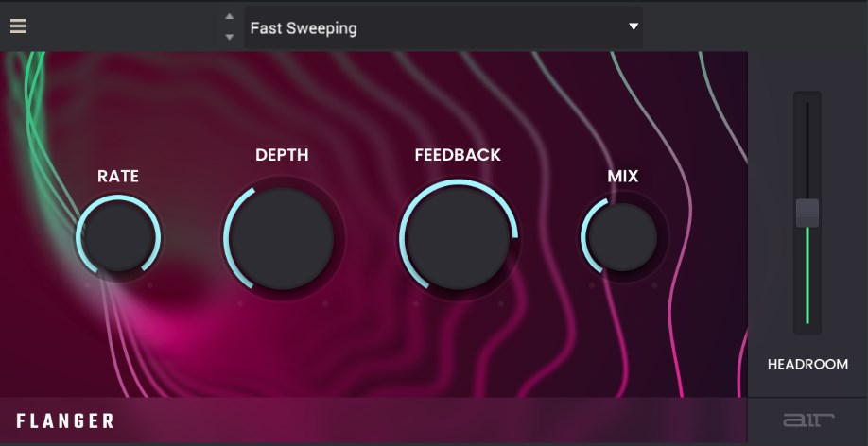The width and height of the screenshot is (868, 446).
Task: Click the MIX label
Action: 622,176
